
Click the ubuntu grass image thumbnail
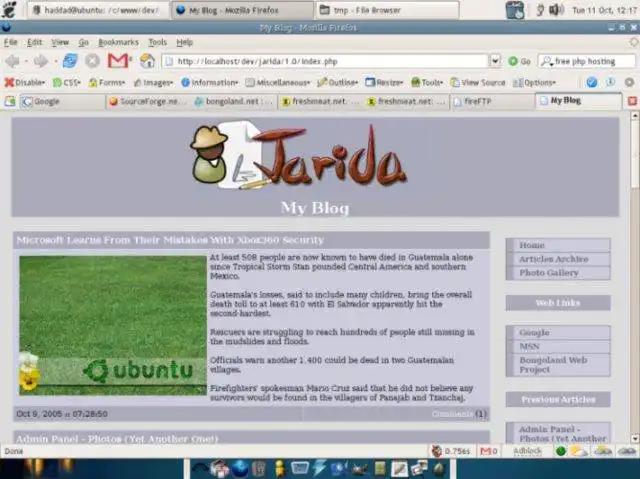113,325
